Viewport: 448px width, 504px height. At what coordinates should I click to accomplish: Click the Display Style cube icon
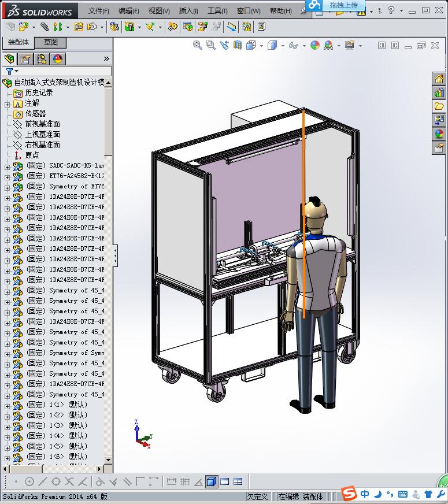pyautogui.click(x=272, y=45)
